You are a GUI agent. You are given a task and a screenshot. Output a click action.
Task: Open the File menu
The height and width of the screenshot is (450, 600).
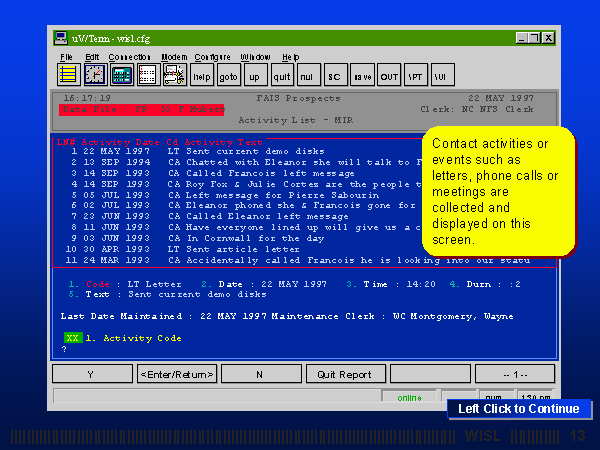tap(66, 57)
